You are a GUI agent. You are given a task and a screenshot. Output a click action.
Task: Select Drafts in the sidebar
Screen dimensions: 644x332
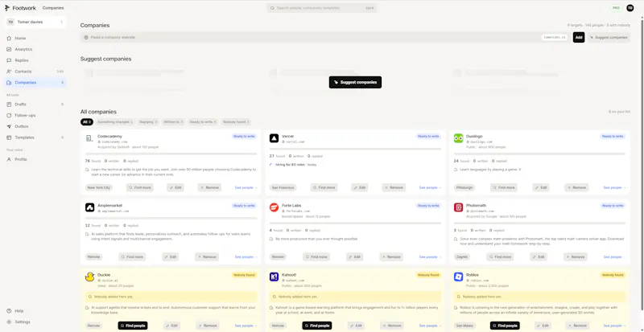(35, 105)
